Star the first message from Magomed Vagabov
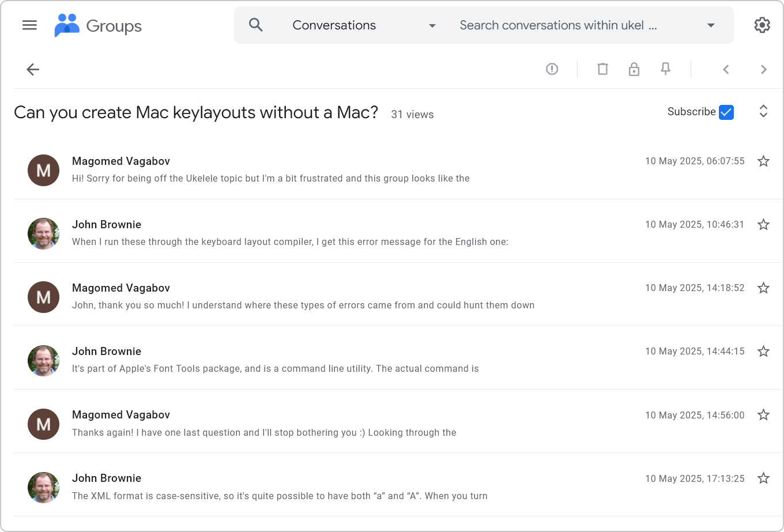The width and height of the screenshot is (784, 532). (763, 161)
